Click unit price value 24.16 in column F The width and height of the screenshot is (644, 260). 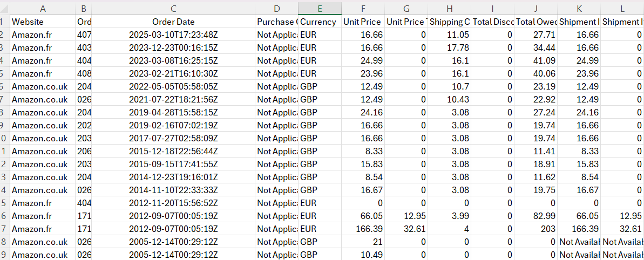coord(363,112)
